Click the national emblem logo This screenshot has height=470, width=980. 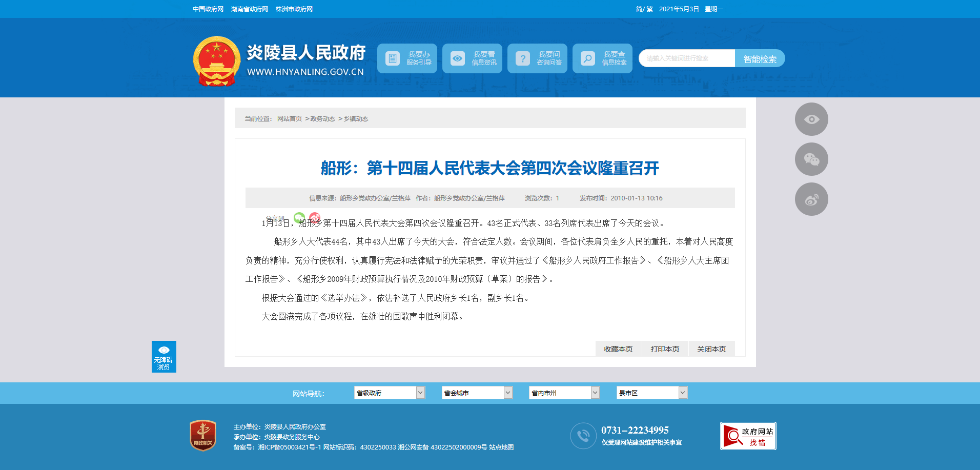point(216,60)
